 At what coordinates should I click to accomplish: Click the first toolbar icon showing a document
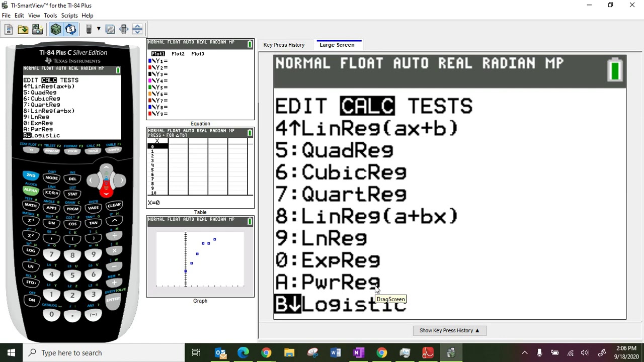click(9, 29)
